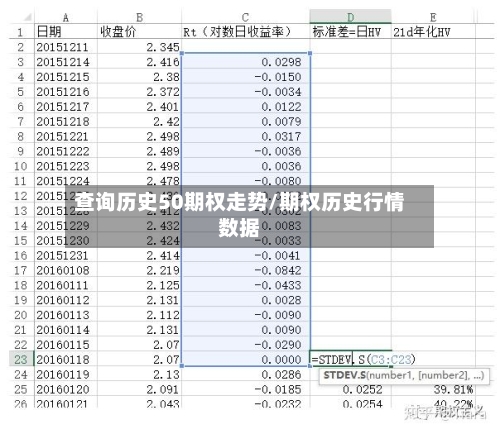Select column E header
Viewport: 500px width, 434px height.
tap(433, 17)
